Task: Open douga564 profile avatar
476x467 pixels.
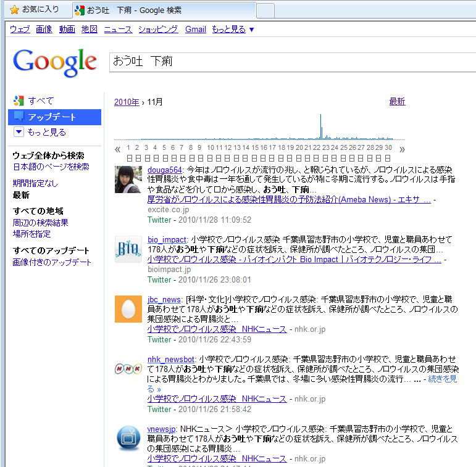Action: click(128, 180)
